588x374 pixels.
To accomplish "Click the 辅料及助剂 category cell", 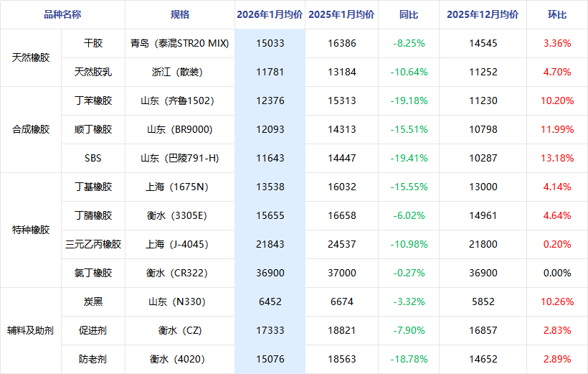I will tap(32, 330).
